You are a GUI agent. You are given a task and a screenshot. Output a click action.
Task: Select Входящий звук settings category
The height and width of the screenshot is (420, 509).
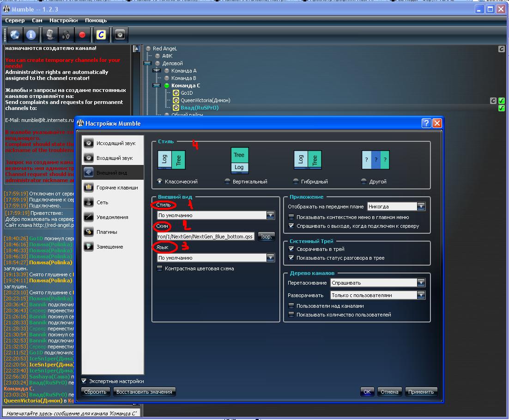click(113, 158)
